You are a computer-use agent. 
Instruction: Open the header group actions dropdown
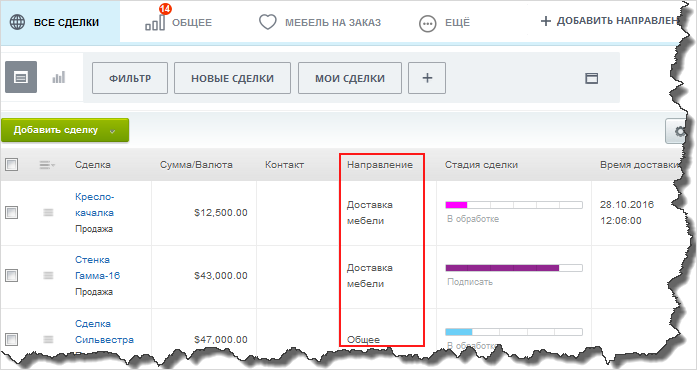47,165
